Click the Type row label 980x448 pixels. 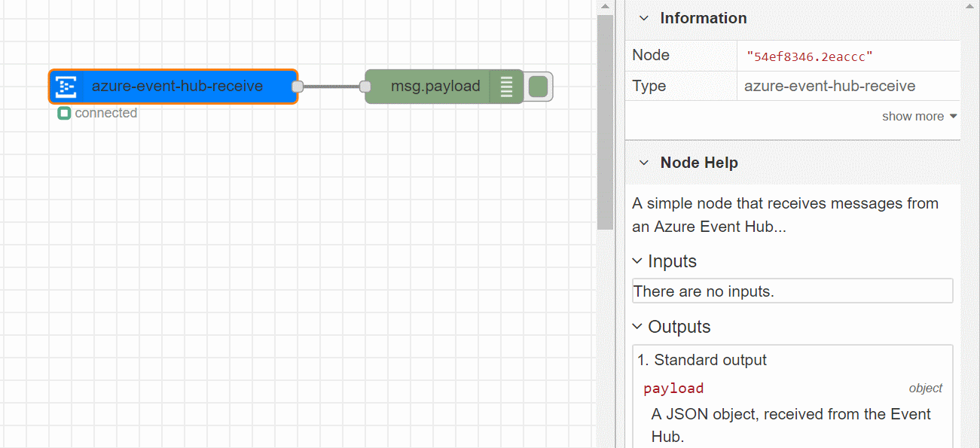[649, 86]
